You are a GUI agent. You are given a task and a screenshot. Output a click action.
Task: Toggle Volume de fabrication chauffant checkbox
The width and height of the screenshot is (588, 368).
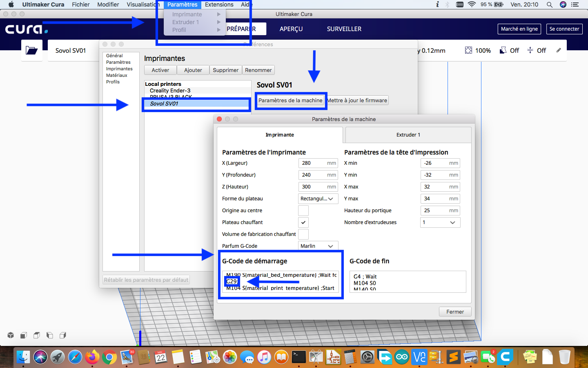click(x=303, y=234)
